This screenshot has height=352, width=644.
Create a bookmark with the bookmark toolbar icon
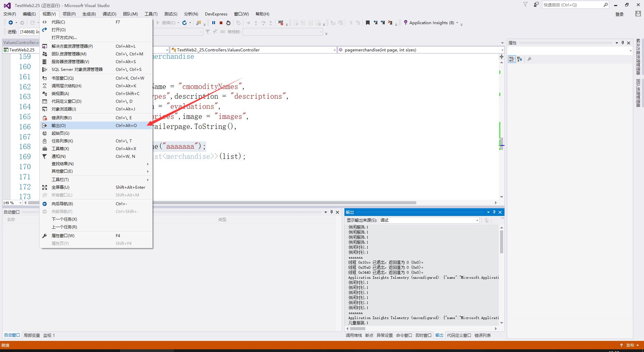point(367,23)
